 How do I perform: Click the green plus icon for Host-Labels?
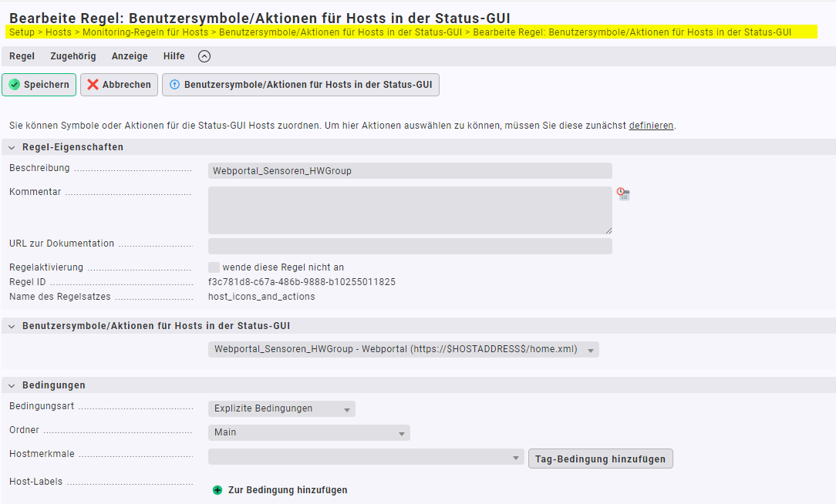(x=217, y=490)
